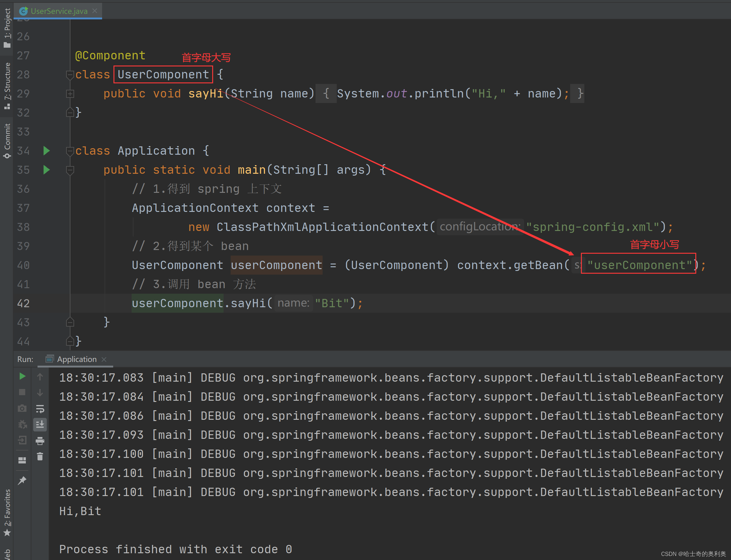Click the green Rerun button in Run panel
The width and height of the screenshot is (731, 560).
tap(22, 377)
